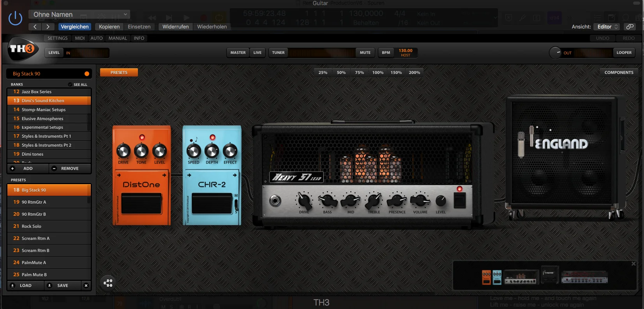Click LOAD preset button

pos(25,286)
